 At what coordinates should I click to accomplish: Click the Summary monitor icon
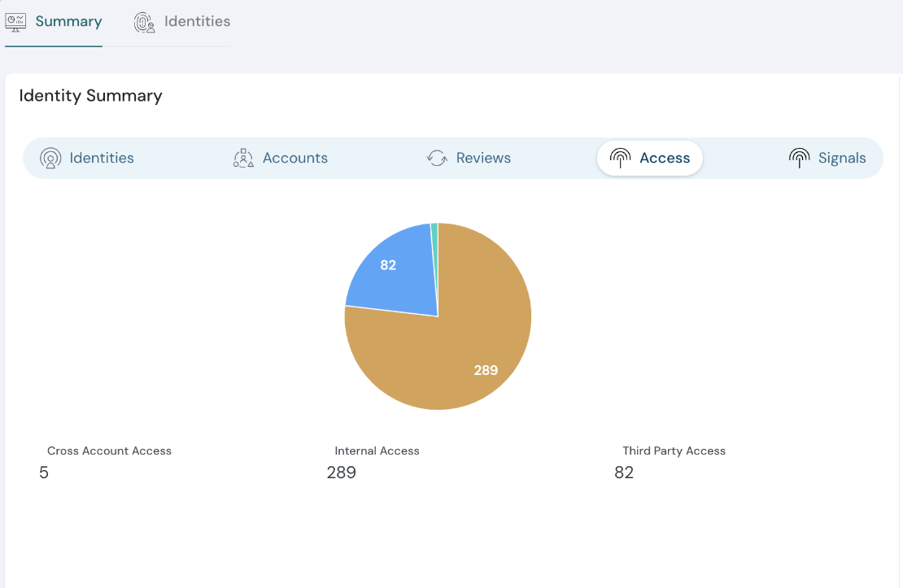point(15,22)
